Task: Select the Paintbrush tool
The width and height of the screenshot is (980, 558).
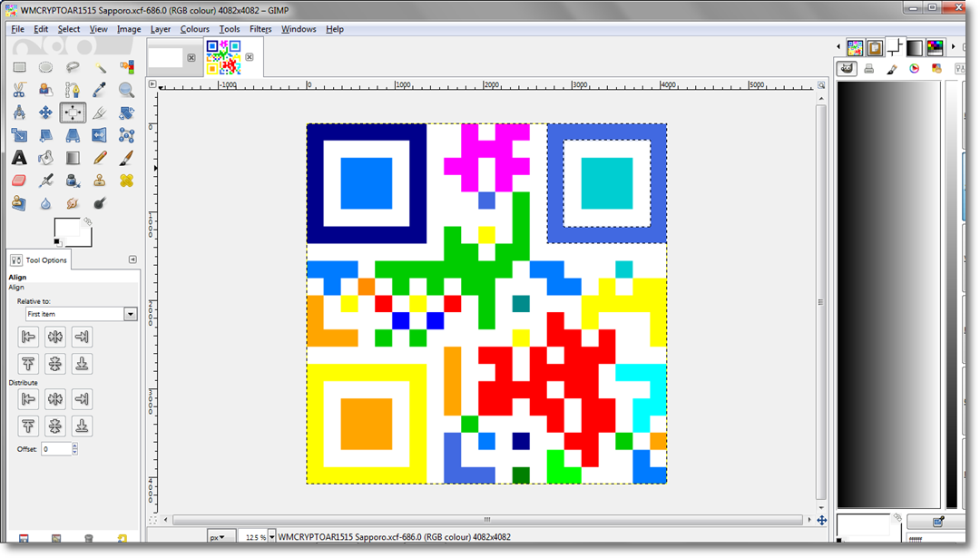Action: pos(126,158)
